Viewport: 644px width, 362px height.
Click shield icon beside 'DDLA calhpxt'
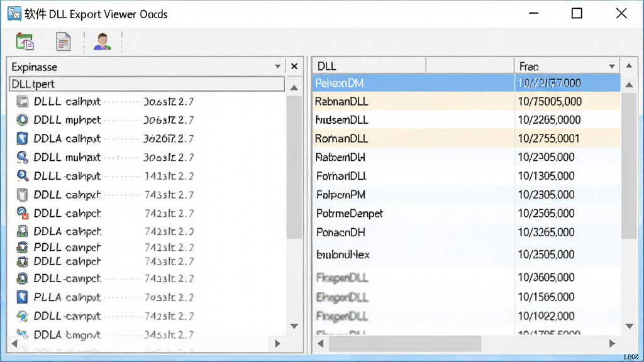coord(22,138)
